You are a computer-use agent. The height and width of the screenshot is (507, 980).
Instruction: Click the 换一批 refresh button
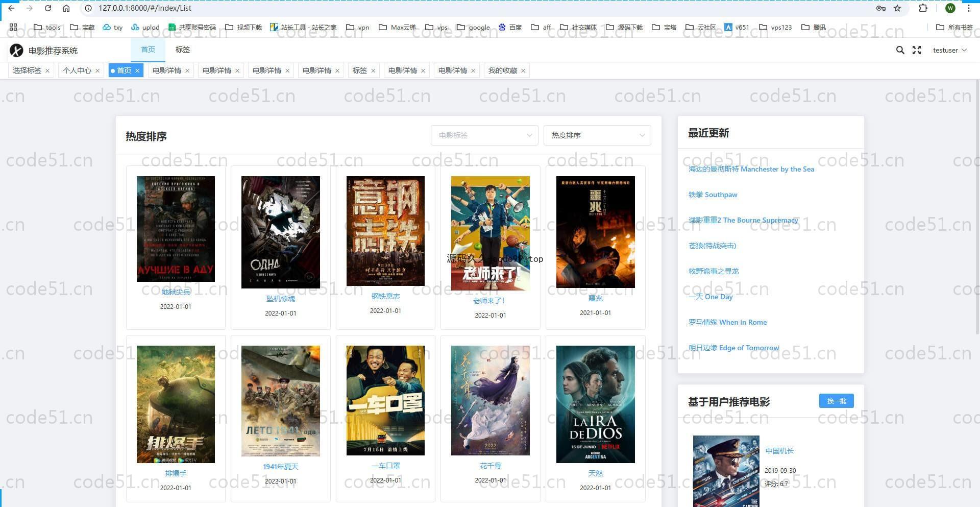pos(836,401)
